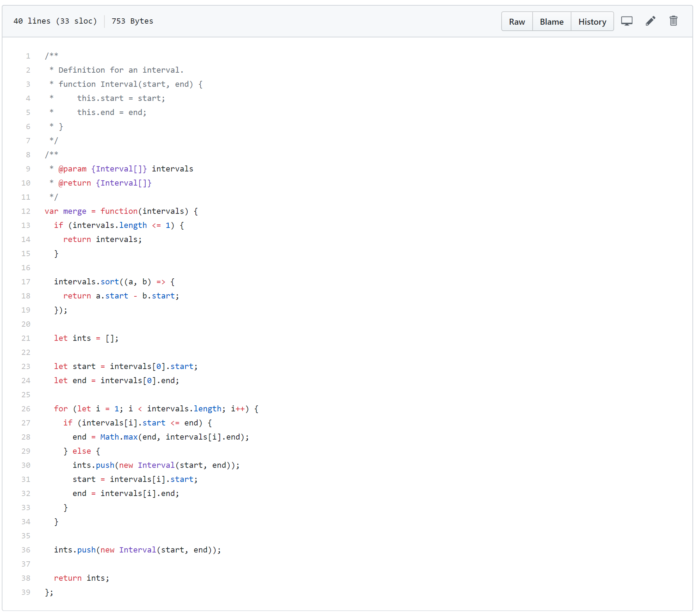Click '@param {Interval[]} intervals' comment line

pyautogui.click(x=121, y=169)
